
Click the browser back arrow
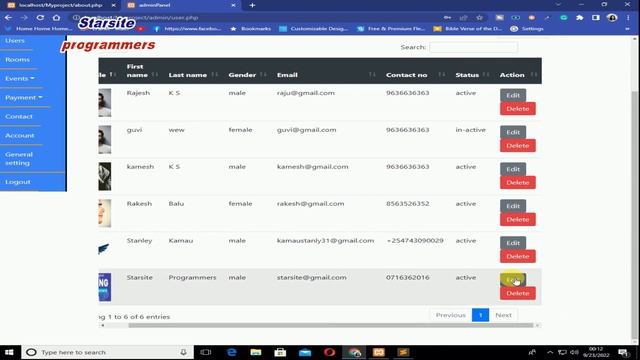click(x=8, y=18)
